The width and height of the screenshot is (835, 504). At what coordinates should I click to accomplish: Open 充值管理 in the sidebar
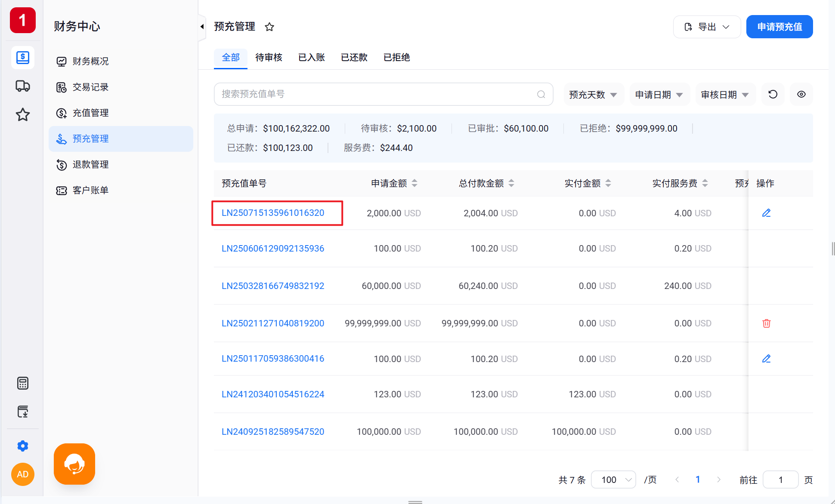tap(121, 113)
